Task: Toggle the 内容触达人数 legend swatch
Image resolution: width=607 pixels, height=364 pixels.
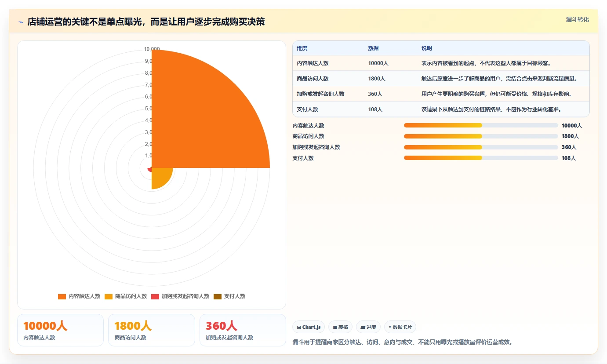Action: [x=62, y=296]
